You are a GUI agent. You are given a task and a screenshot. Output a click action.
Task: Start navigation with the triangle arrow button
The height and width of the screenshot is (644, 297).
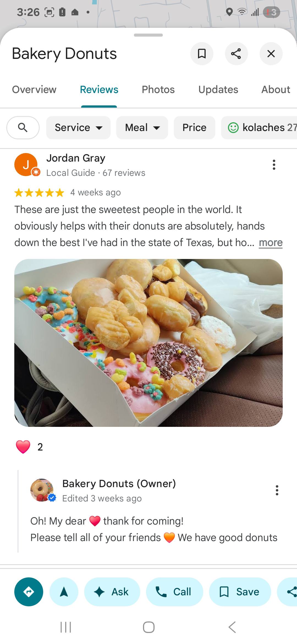coord(64,592)
